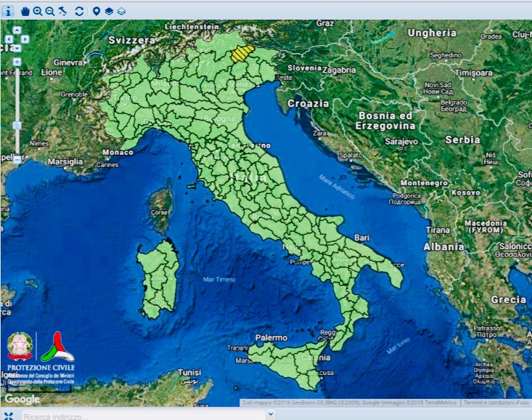The height and width of the screenshot is (420, 532).
Task: Click the Sardinia green region
Action: (x=158, y=278)
